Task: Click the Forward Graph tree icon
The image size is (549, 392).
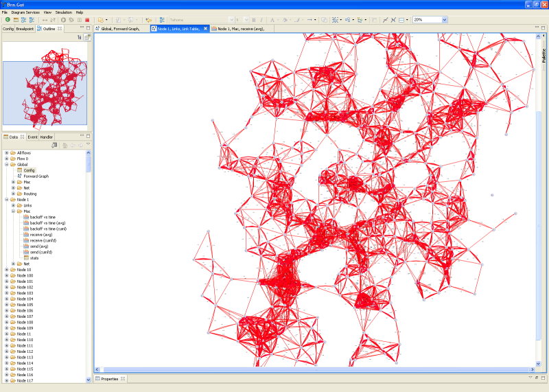Action: pyautogui.click(x=19, y=176)
